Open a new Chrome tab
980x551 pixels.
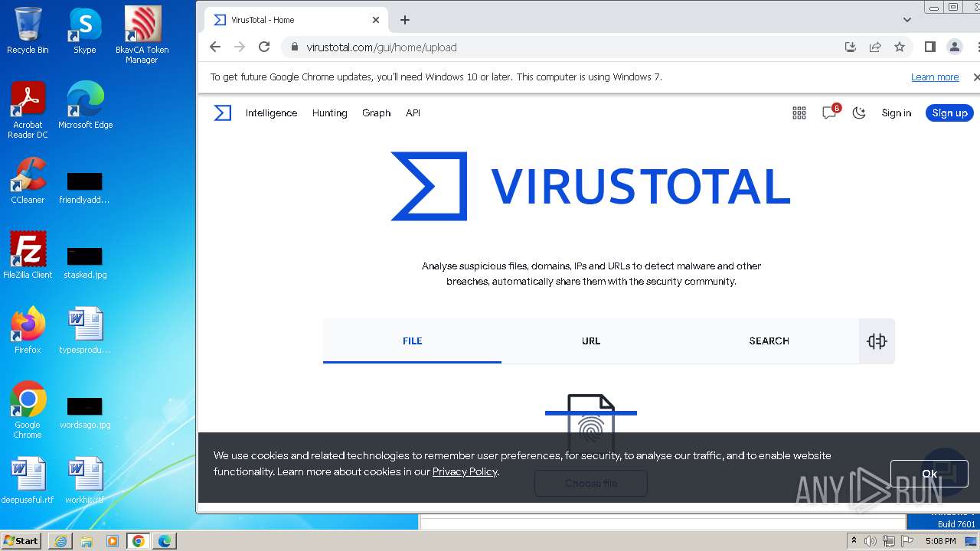[x=405, y=20]
